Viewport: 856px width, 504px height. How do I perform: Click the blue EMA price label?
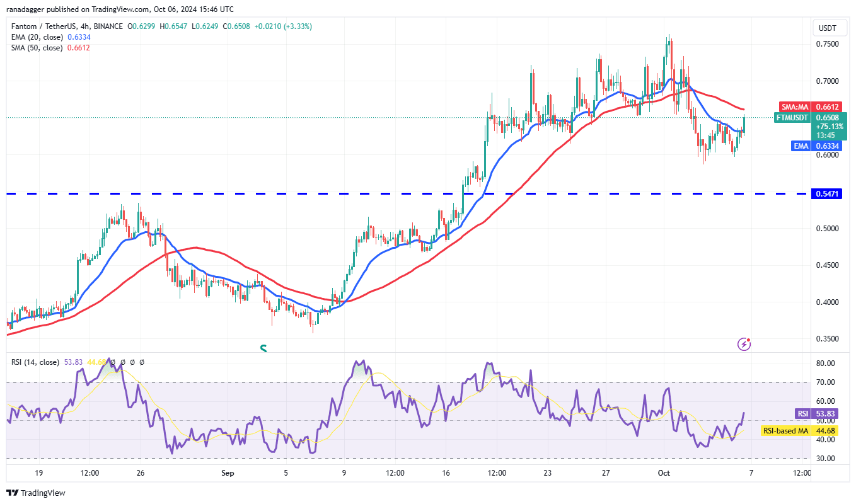point(801,146)
